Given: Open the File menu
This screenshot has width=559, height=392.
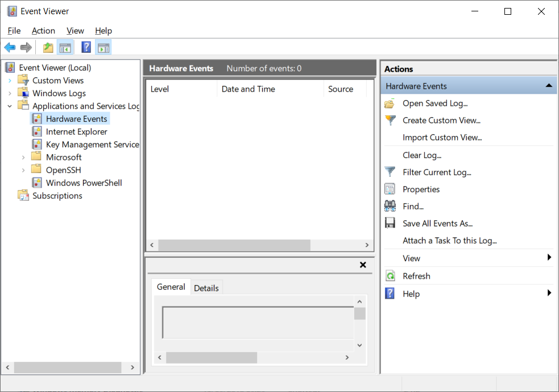Looking at the screenshot, I should [14, 31].
